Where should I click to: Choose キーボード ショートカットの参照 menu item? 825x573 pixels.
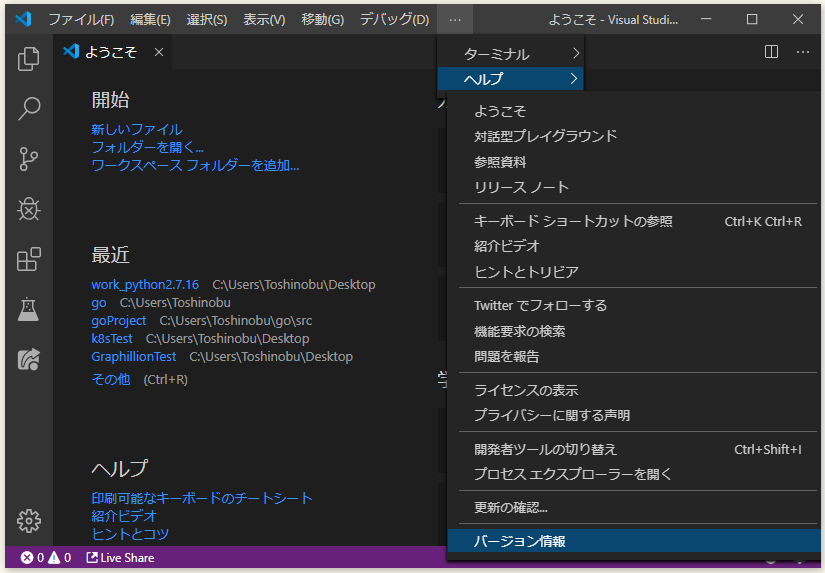(634, 221)
